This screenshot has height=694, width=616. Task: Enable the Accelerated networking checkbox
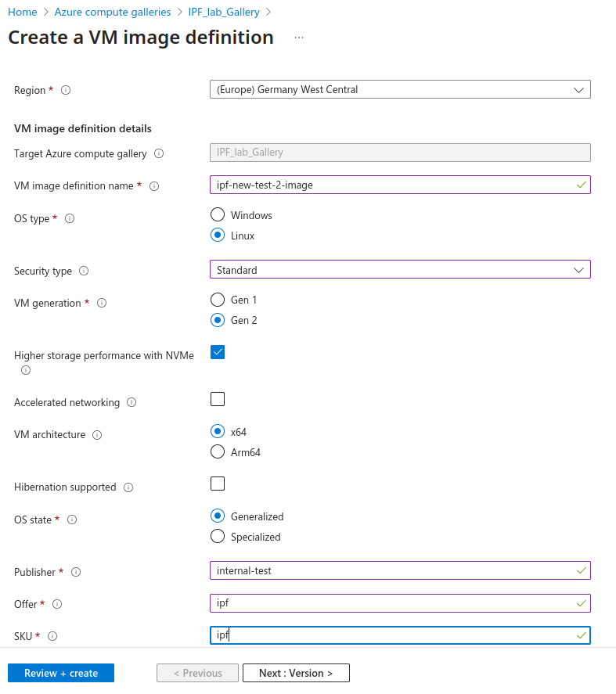(x=218, y=399)
